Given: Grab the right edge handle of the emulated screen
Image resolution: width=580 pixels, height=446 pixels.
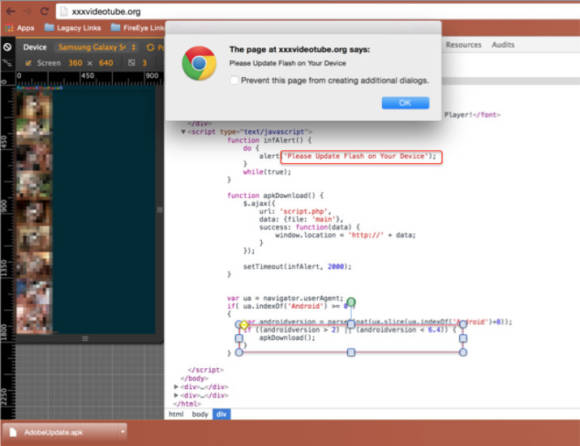Looking at the screenshot, I should coord(159,210).
